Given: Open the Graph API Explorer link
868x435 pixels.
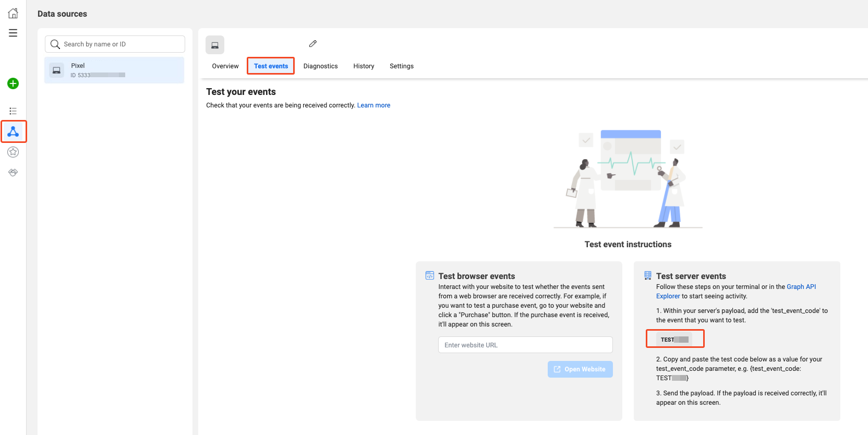Looking at the screenshot, I should coord(801,287).
